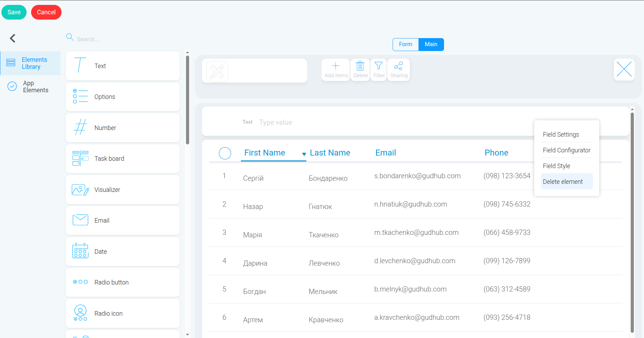The height and width of the screenshot is (338, 644).
Task: Open Elements Library in sidebar
Action: (x=30, y=63)
